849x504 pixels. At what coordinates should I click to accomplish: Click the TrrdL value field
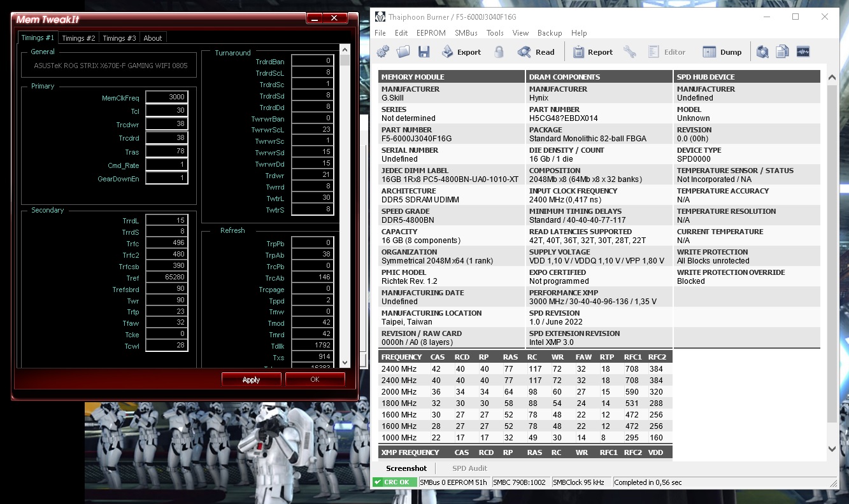click(x=167, y=220)
